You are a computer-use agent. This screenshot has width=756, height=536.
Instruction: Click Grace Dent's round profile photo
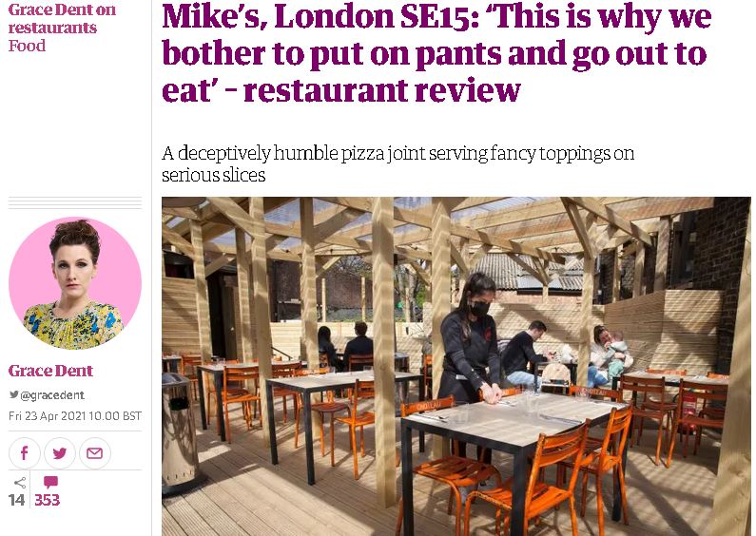[x=75, y=283]
